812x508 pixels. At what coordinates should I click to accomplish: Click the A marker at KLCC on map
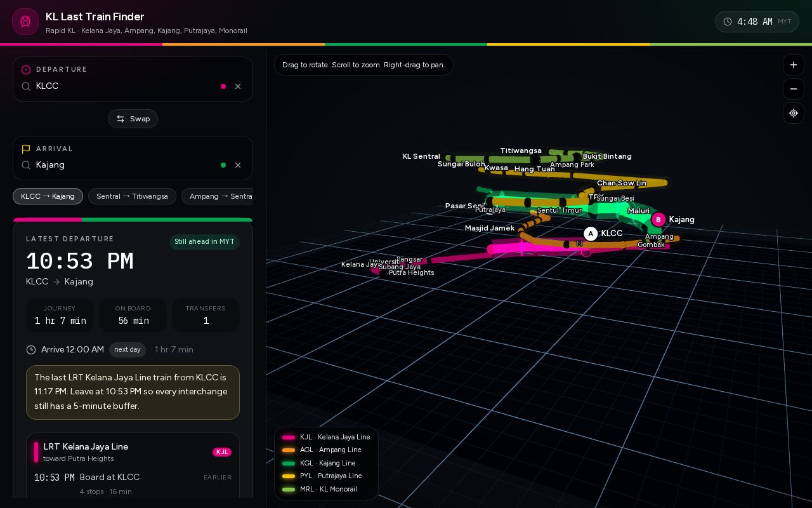coord(591,234)
